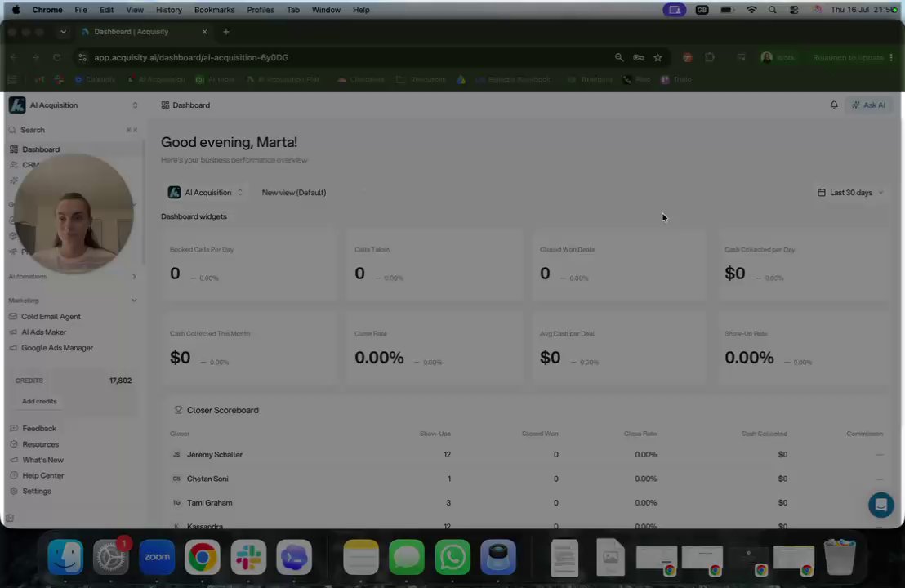Click the Closed Won Deals widget
The height and width of the screenshot is (588, 905).
click(x=619, y=265)
